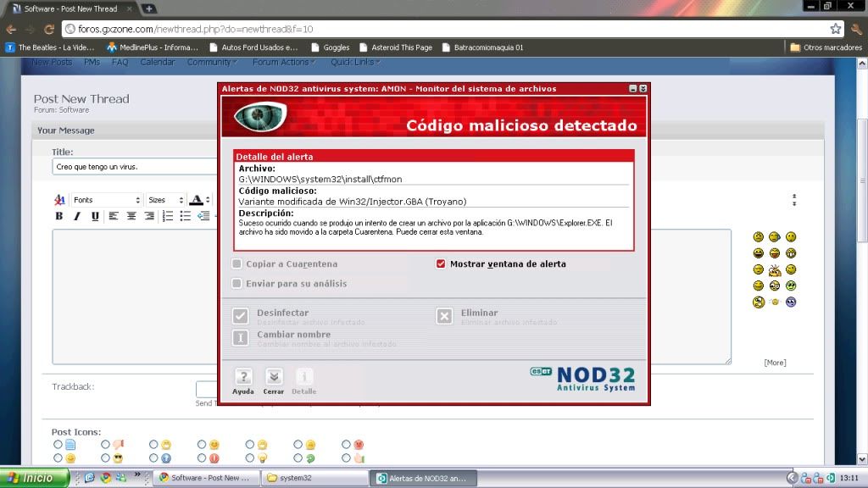Select the red exclamation post icon radio
Screen dimensions: 868x488
click(202, 458)
